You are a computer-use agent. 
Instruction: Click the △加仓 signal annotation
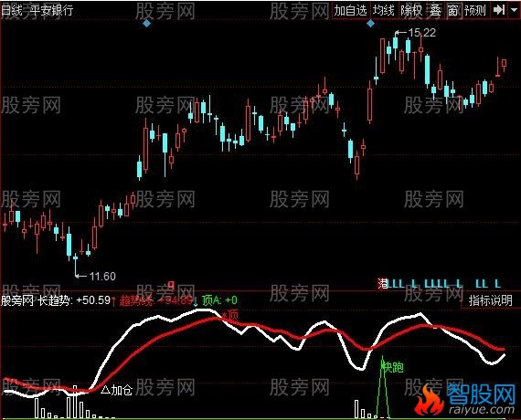click(117, 390)
